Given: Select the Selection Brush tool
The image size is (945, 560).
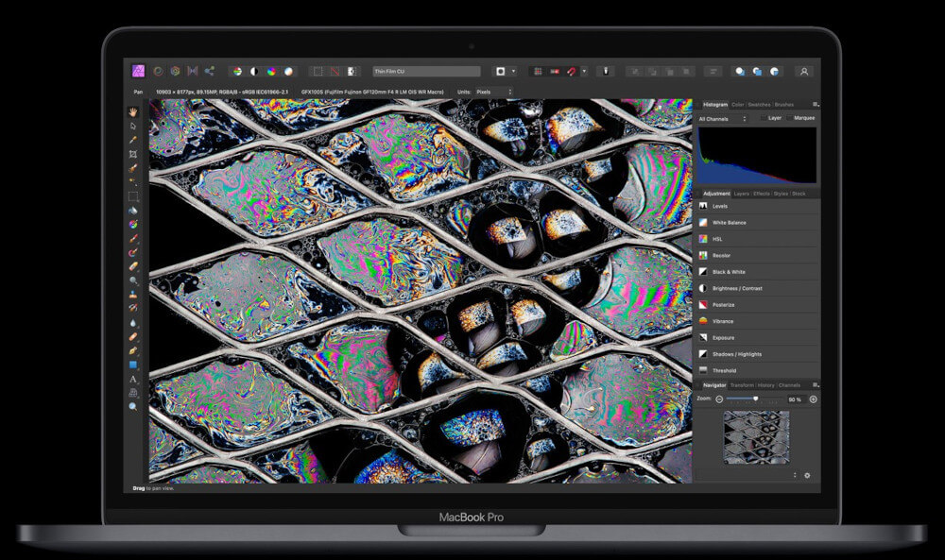Looking at the screenshot, I should click(133, 168).
